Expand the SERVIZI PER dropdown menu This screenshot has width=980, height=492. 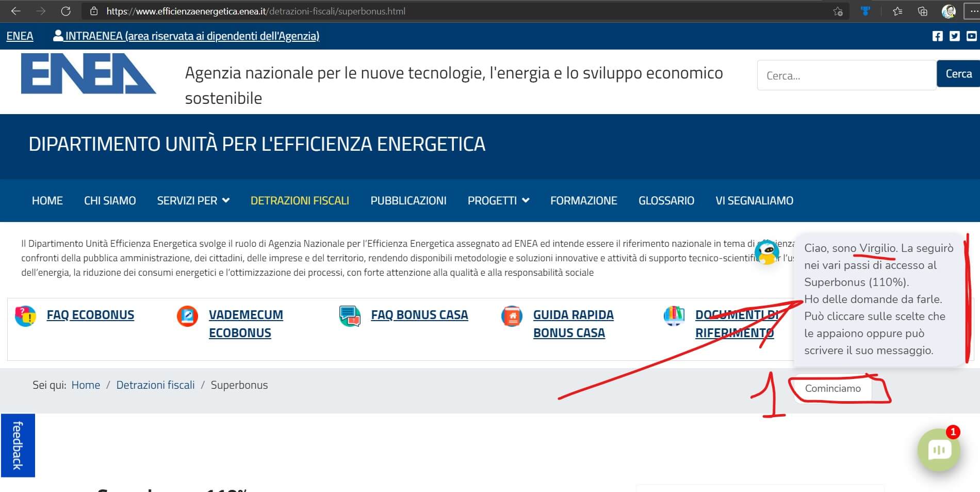193,201
